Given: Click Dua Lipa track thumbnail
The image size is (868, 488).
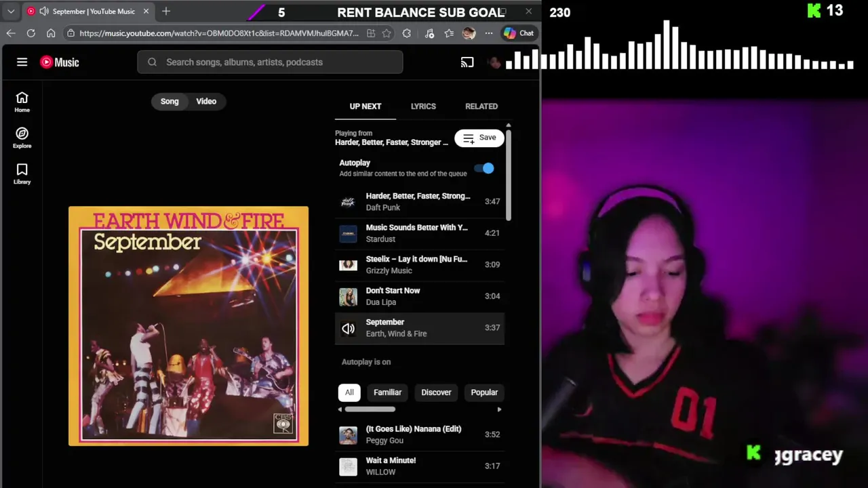Looking at the screenshot, I should click(x=348, y=296).
